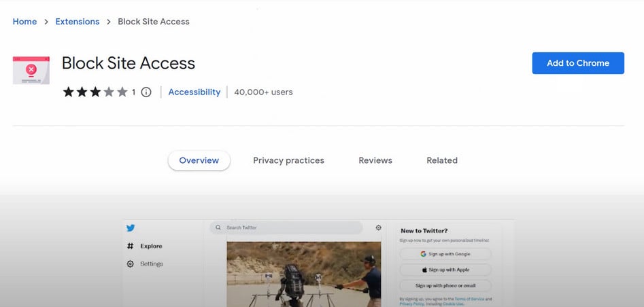This screenshot has width=644, height=307.
Task: Open the Reviews tab
Action: point(375,160)
